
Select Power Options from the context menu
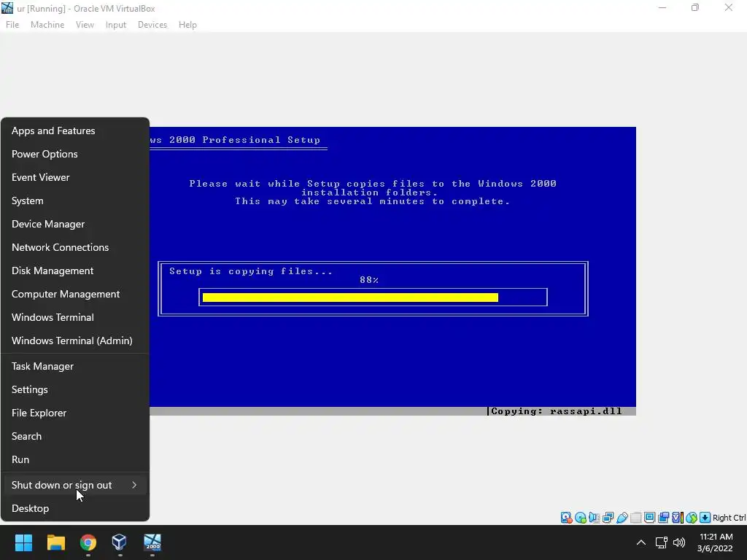[x=75, y=154]
